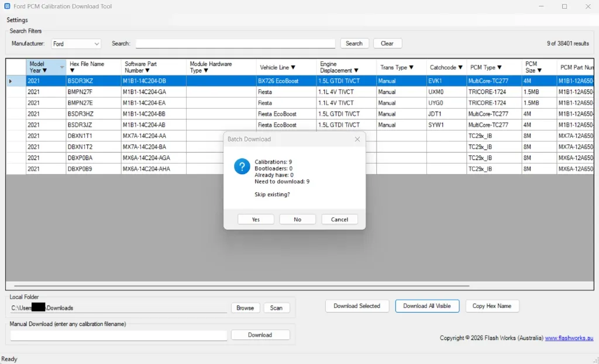
Task: Open the Model Year column filter
Action: [44, 71]
